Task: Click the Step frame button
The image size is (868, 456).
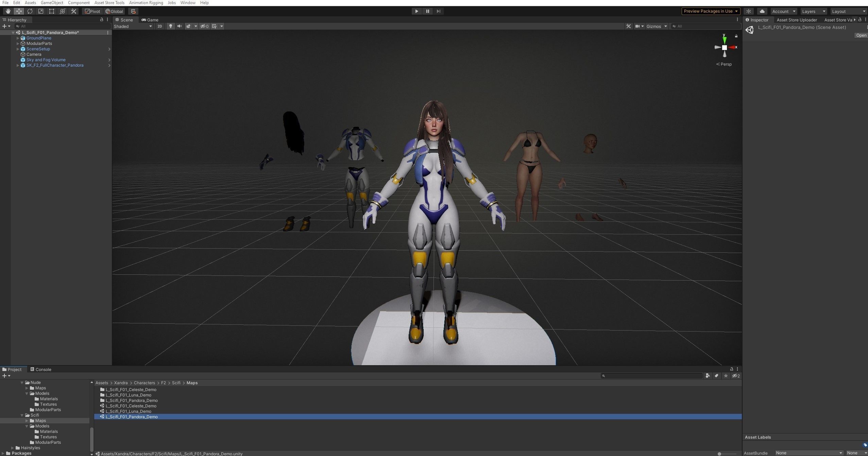Action: (x=438, y=11)
